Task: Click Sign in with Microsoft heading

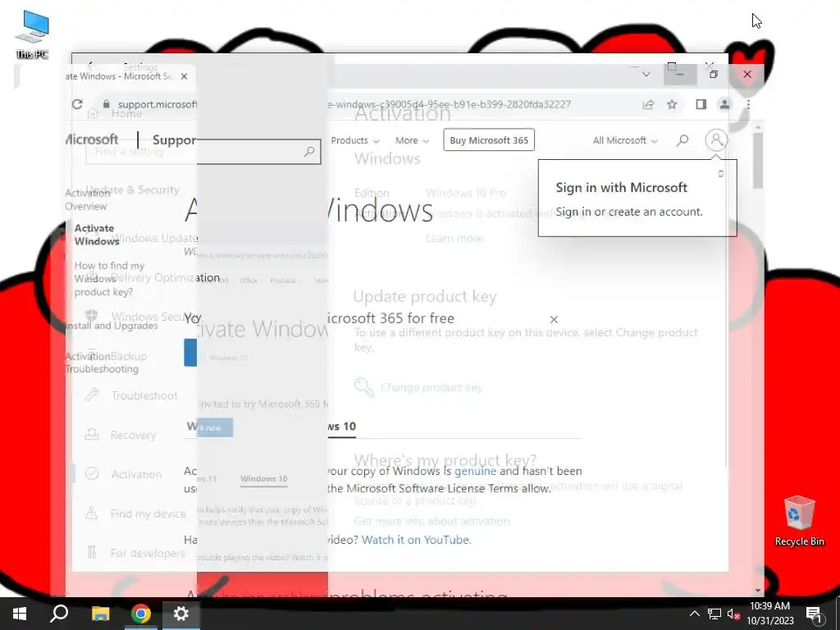Action: pyautogui.click(x=622, y=188)
